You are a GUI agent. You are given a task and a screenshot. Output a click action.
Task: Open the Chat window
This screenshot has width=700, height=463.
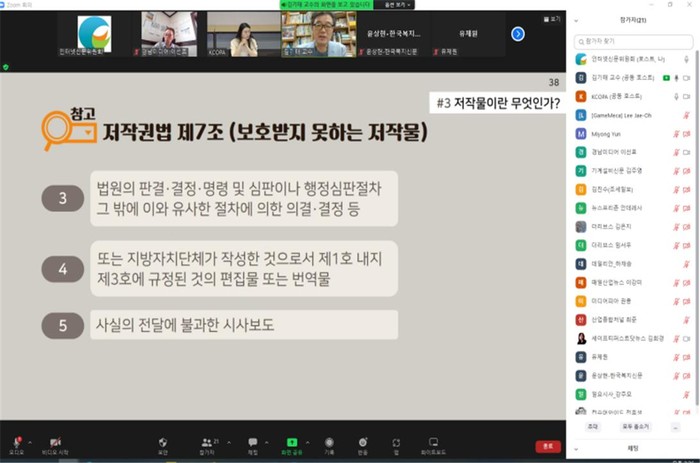253,443
